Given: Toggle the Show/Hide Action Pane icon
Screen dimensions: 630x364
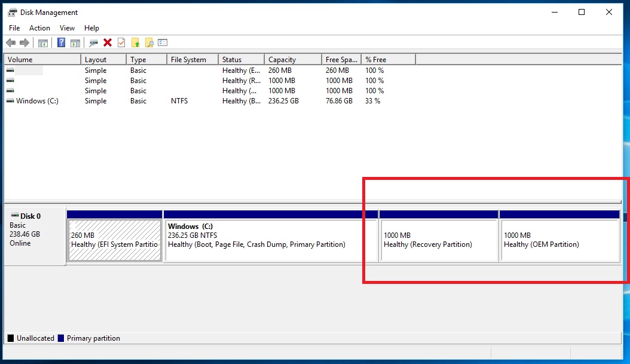Looking at the screenshot, I should 75,42.
